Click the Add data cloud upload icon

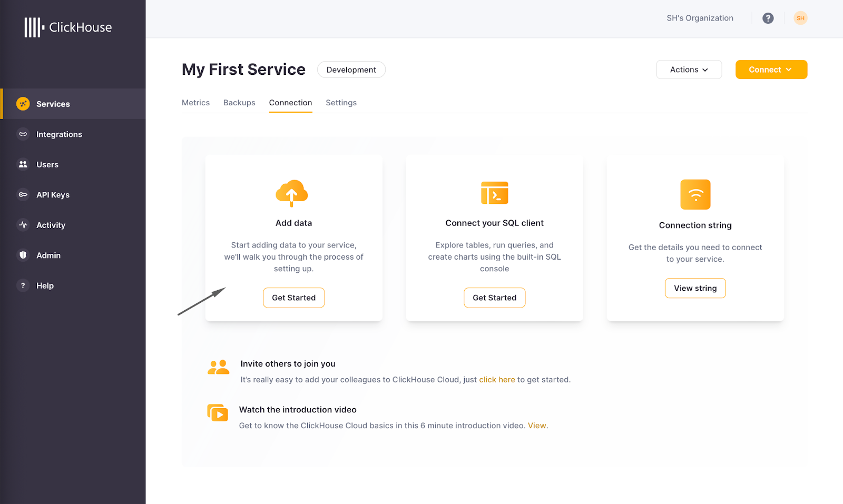(x=292, y=193)
